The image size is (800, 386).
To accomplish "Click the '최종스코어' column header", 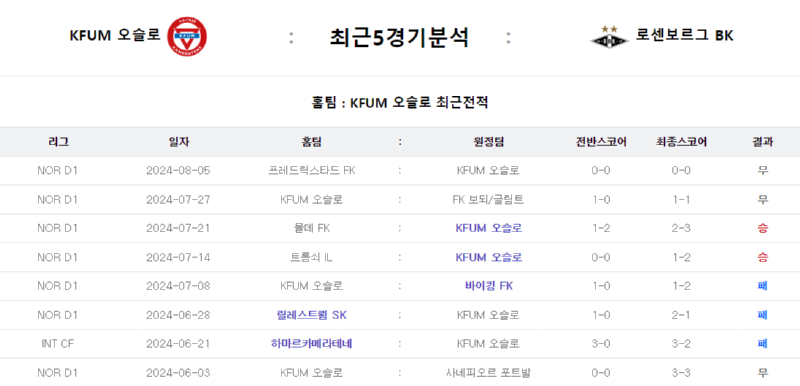I will tap(681, 142).
